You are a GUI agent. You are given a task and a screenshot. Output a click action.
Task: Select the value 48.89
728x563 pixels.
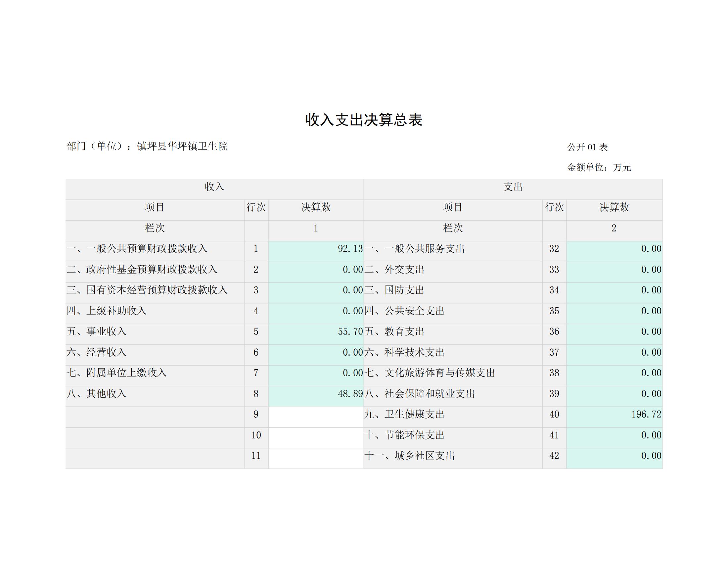[350, 393]
